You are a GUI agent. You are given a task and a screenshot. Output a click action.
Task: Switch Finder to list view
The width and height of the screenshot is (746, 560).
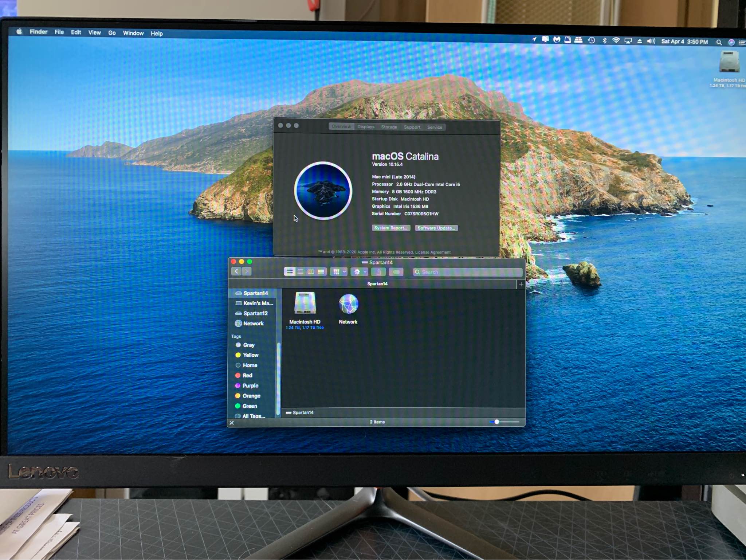[301, 272]
